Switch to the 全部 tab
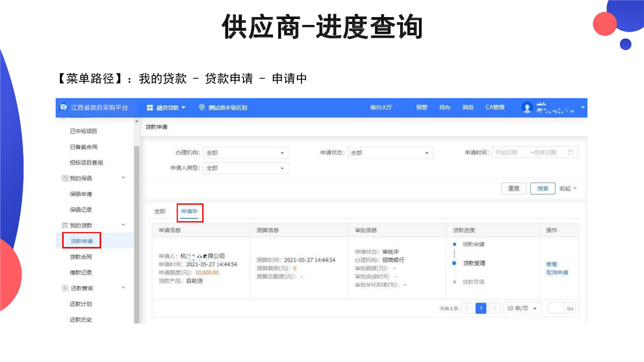Image resolution: width=644 pixels, height=362 pixels. click(159, 211)
